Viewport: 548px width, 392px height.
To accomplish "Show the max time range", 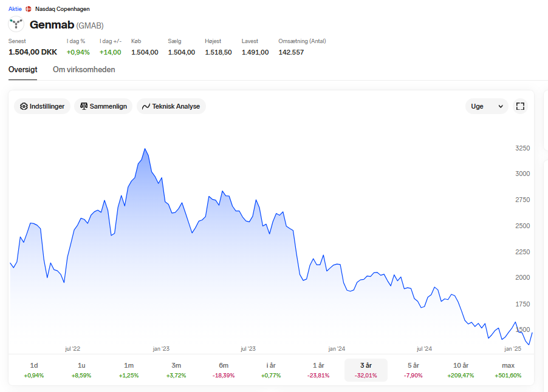I will pyautogui.click(x=508, y=370).
